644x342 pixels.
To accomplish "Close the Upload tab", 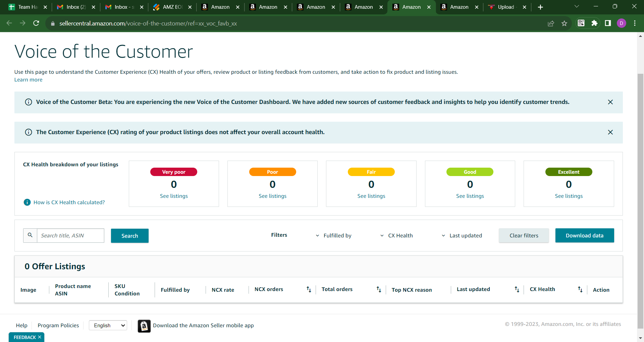I will 525,7.
